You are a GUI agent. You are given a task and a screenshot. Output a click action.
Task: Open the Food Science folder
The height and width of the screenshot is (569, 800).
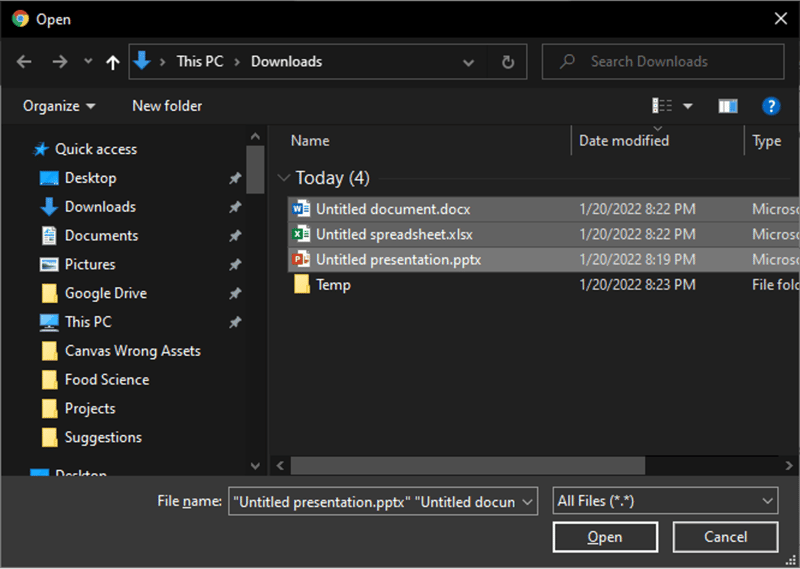(107, 380)
